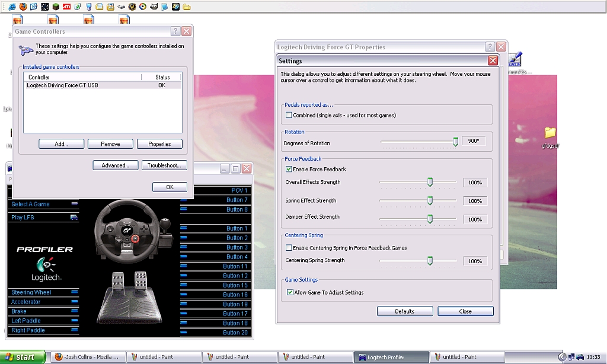607x364 pixels.
Task: Switch to Logitech Profiler taskbar item
Action: coord(391,357)
